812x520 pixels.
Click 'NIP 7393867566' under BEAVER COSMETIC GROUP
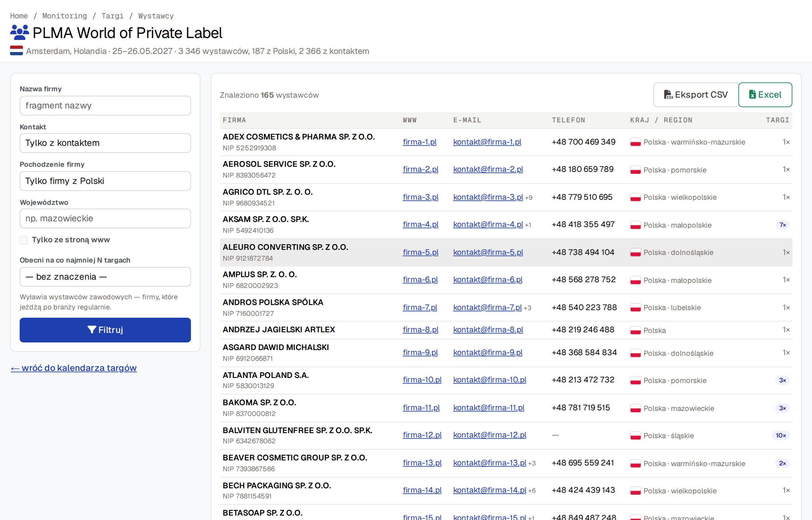tap(249, 469)
